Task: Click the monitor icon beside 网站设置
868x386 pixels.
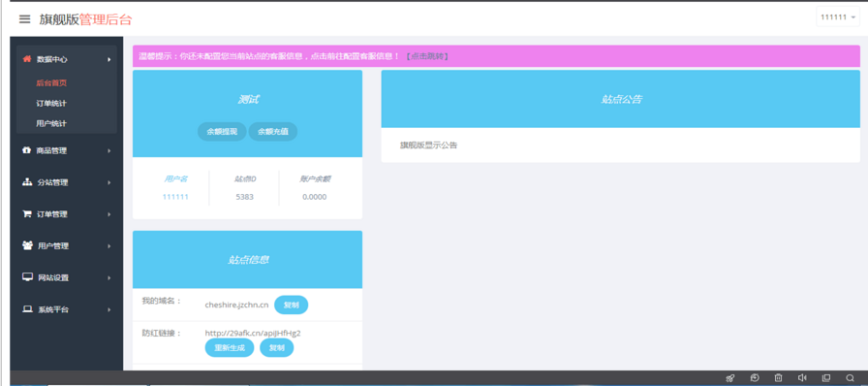Action: (27, 276)
